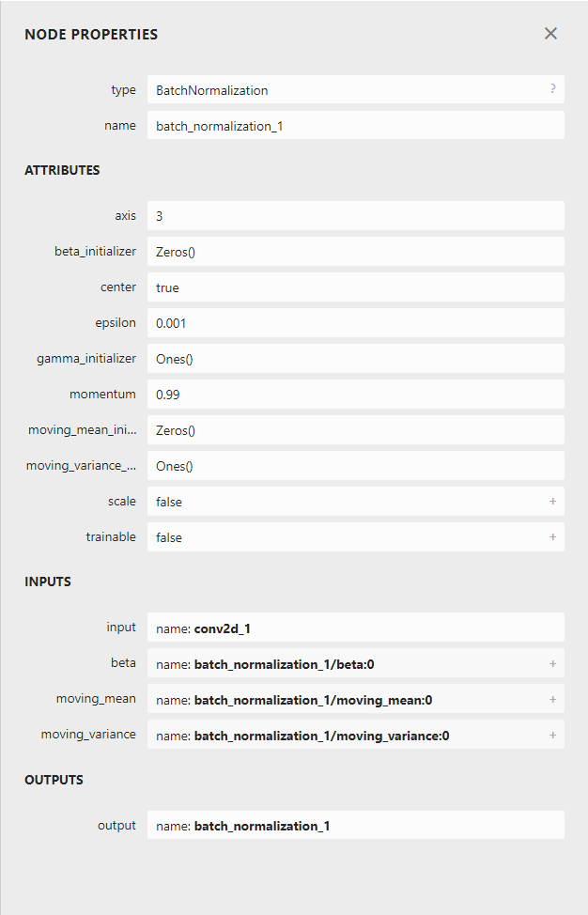Click the name field batch_normalization_1
Screen dimensions: 588x915
329,124
